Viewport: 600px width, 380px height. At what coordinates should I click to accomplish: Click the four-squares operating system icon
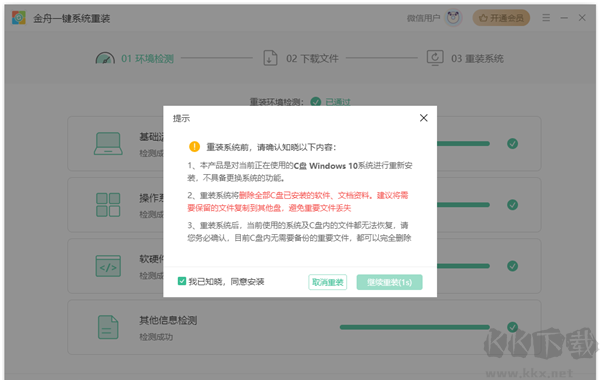pyautogui.click(x=108, y=205)
